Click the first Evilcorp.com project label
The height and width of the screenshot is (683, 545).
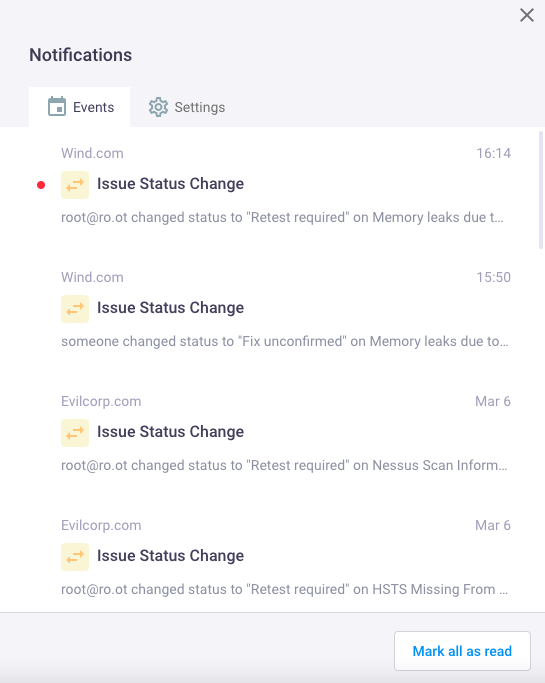[101, 401]
